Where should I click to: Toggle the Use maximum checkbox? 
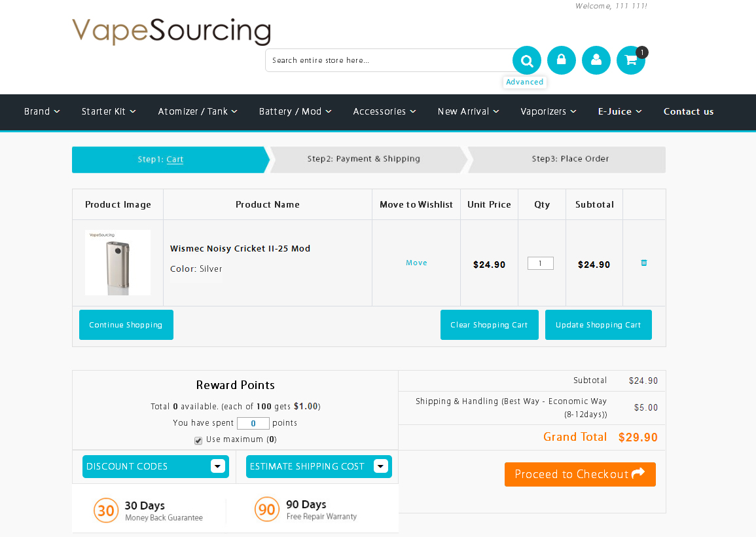coord(198,441)
